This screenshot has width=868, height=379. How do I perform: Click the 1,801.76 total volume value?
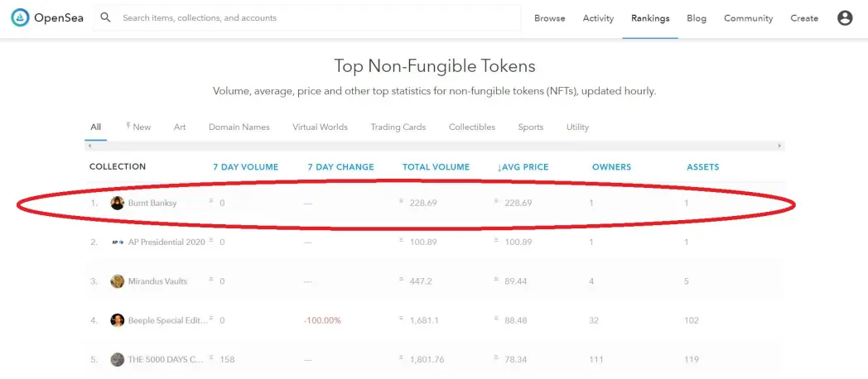tap(427, 360)
